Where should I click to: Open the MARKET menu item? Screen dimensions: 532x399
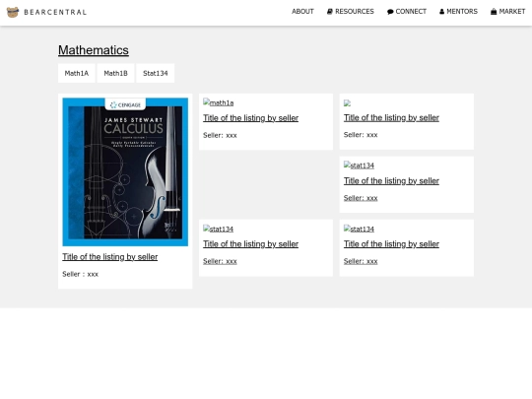click(x=512, y=12)
